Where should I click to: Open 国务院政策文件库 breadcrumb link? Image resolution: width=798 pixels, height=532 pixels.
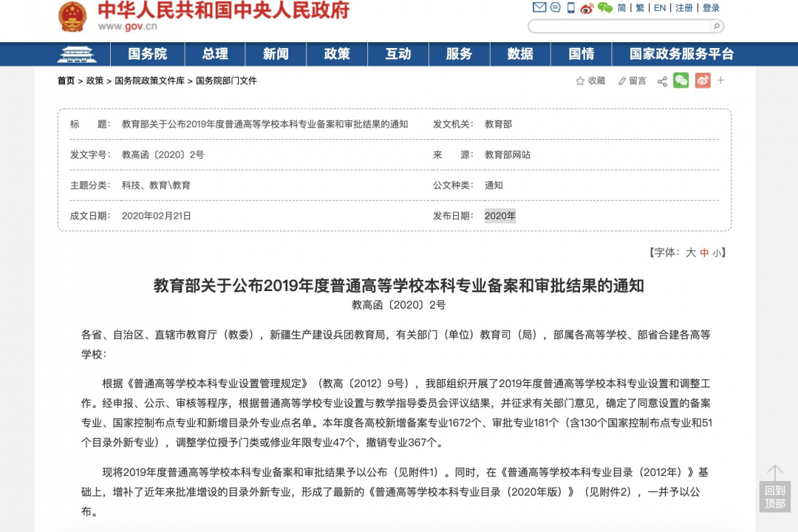point(149,81)
